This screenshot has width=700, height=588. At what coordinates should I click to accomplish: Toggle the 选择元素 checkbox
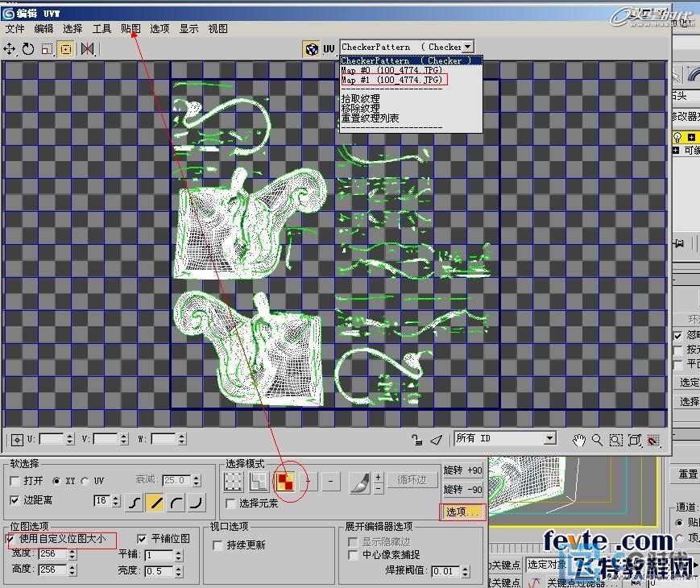pyautogui.click(x=231, y=503)
